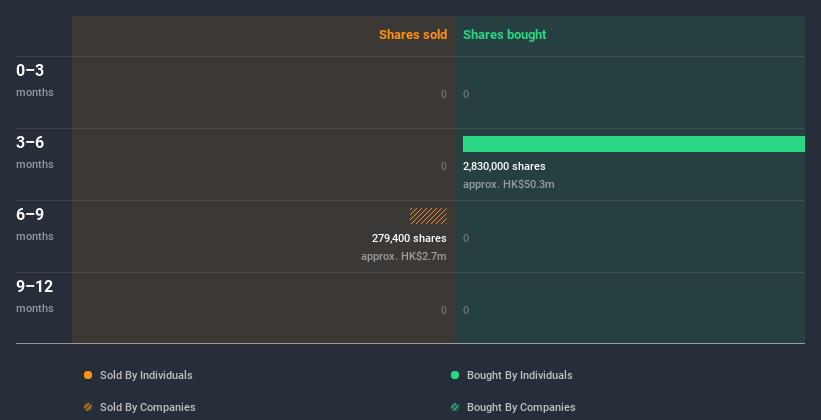Click the 9–12 months shares sold zero
This screenshot has width=821, height=420.
(444, 310)
